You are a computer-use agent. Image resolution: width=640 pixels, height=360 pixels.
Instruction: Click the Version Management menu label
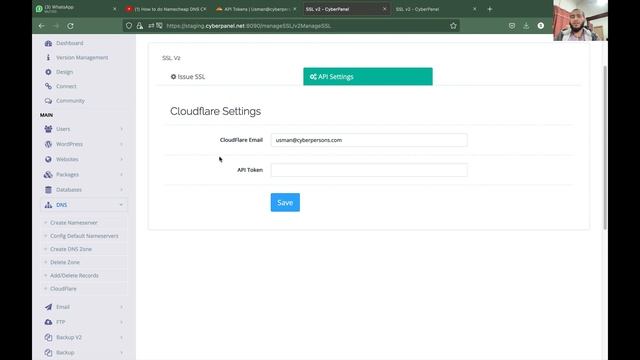82,58
